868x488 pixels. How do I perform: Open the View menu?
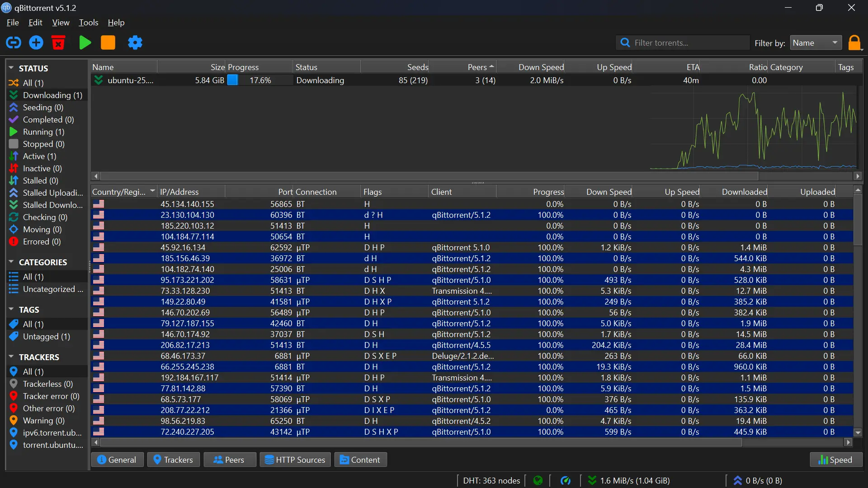tap(61, 22)
